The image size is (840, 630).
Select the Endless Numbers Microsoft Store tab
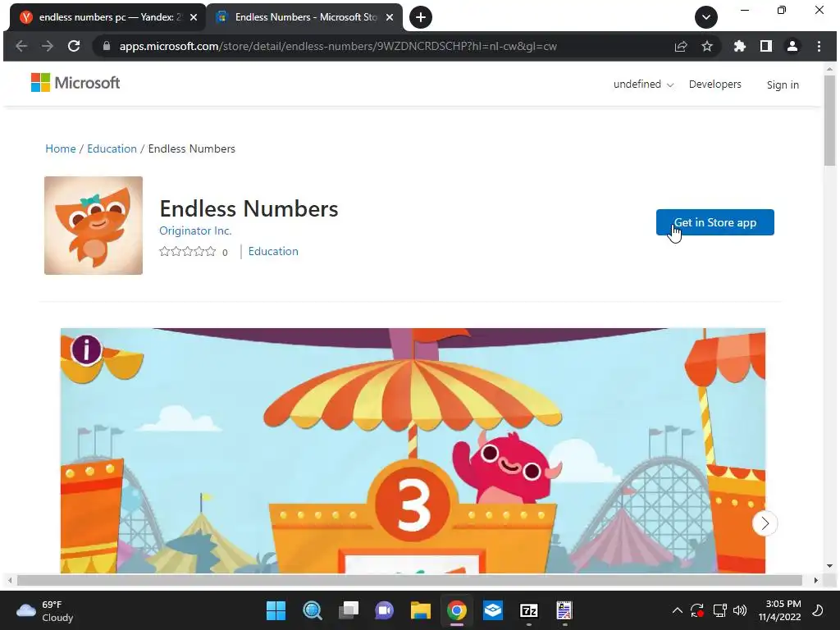point(304,18)
